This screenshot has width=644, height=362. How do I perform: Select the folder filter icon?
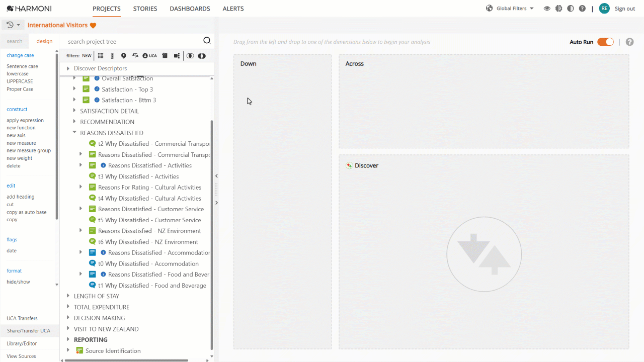coord(165,56)
